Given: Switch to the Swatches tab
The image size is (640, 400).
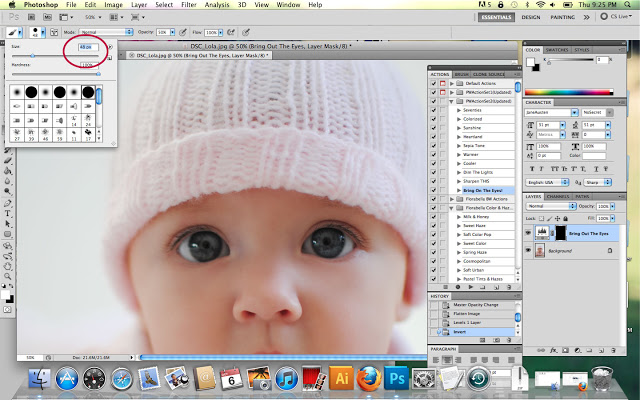Looking at the screenshot, I should 557,50.
